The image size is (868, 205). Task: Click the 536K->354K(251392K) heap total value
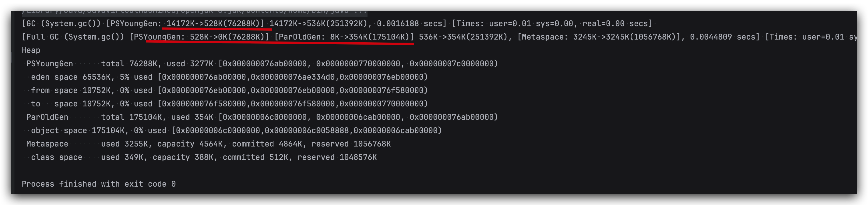(463, 37)
